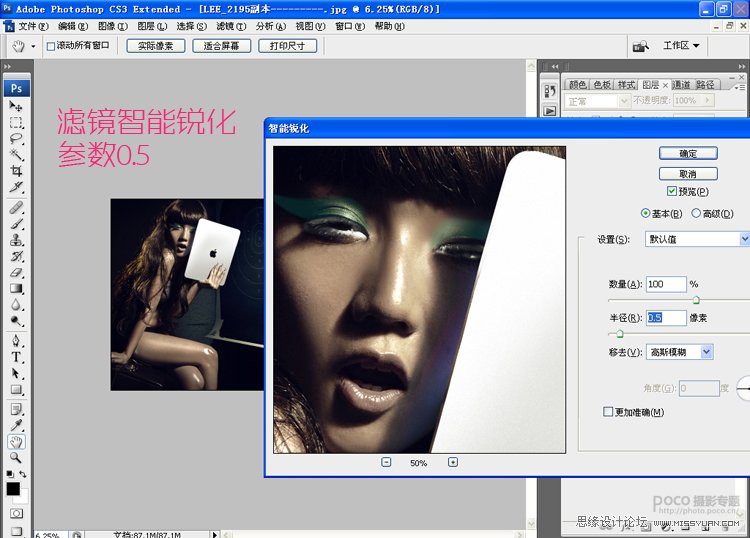Image resolution: width=750 pixels, height=538 pixels.
Task: Click the 数量(A) slider handle
Action: click(x=696, y=300)
